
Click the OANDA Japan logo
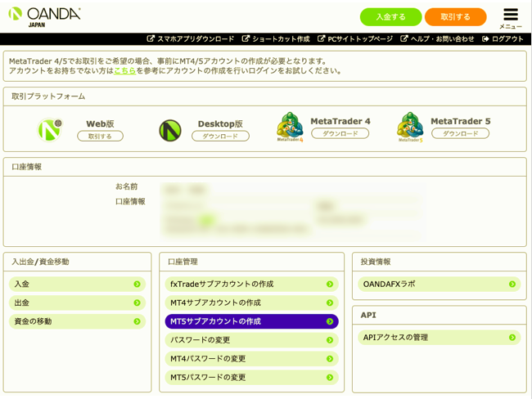[44, 17]
